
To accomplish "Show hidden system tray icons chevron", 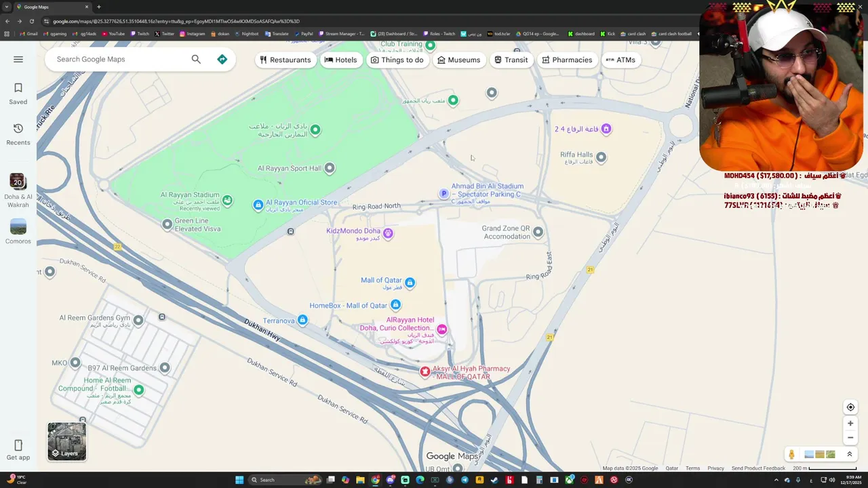I will (x=776, y=480).
